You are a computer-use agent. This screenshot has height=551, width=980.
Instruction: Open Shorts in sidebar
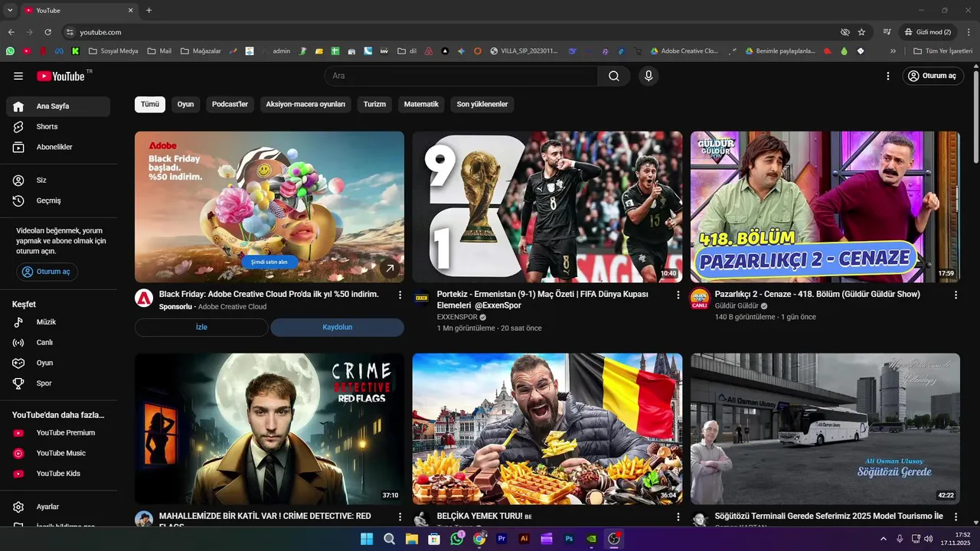[x=58, y=126]
